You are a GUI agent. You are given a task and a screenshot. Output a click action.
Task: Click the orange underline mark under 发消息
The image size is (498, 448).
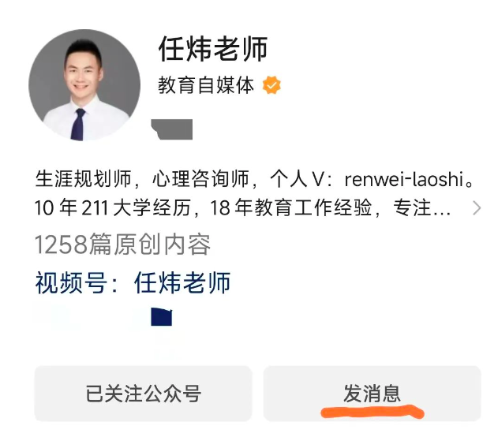[x=373, y=412]
